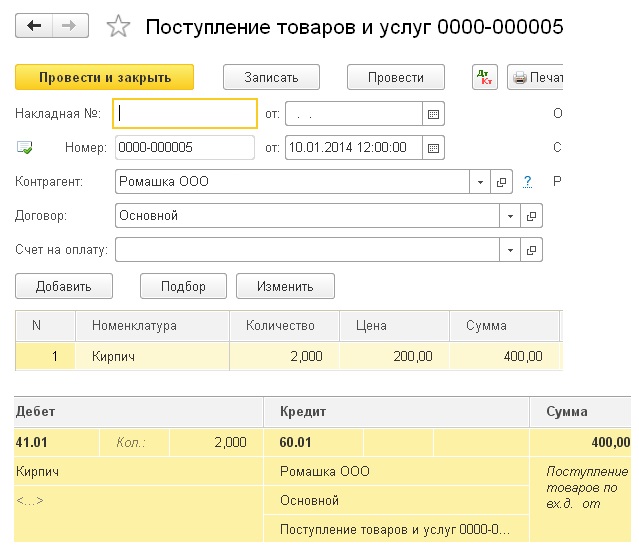Click the posting sum 400,00
This screenshot has width=639, height=560.
click(580, 442)
